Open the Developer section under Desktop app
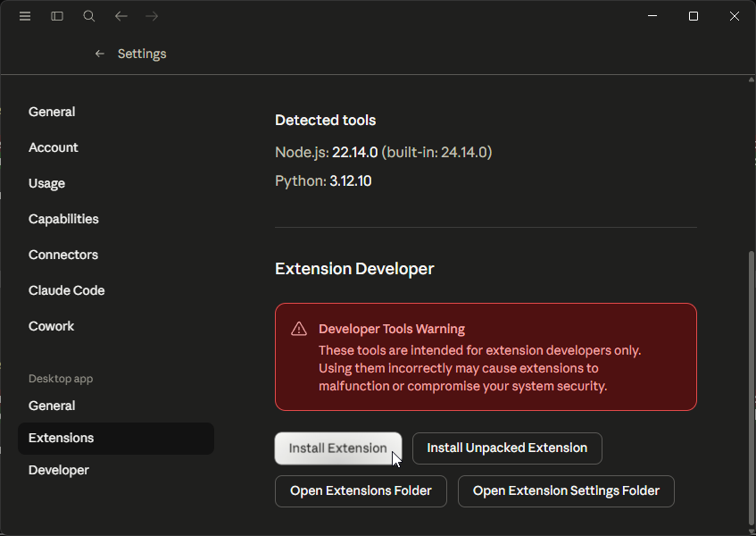This screenshot has width=756, height=536. click(58, 469)
